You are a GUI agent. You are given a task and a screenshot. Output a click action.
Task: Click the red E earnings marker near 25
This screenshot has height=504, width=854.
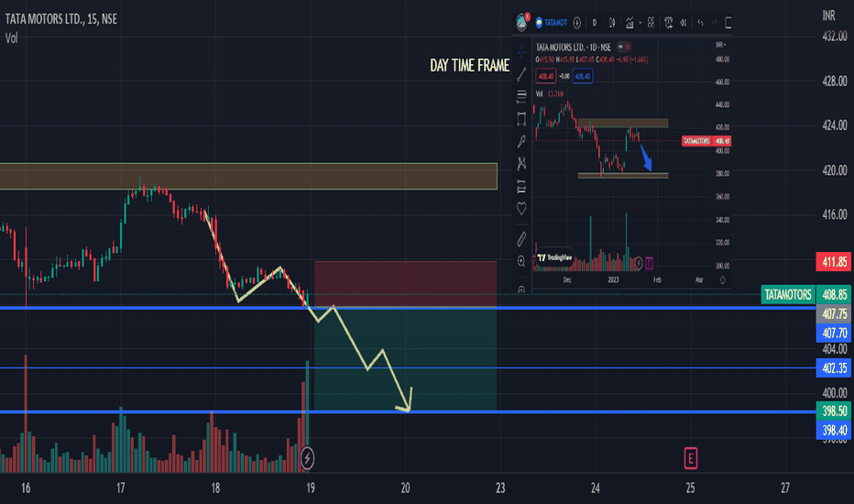[x=691, y=458]
